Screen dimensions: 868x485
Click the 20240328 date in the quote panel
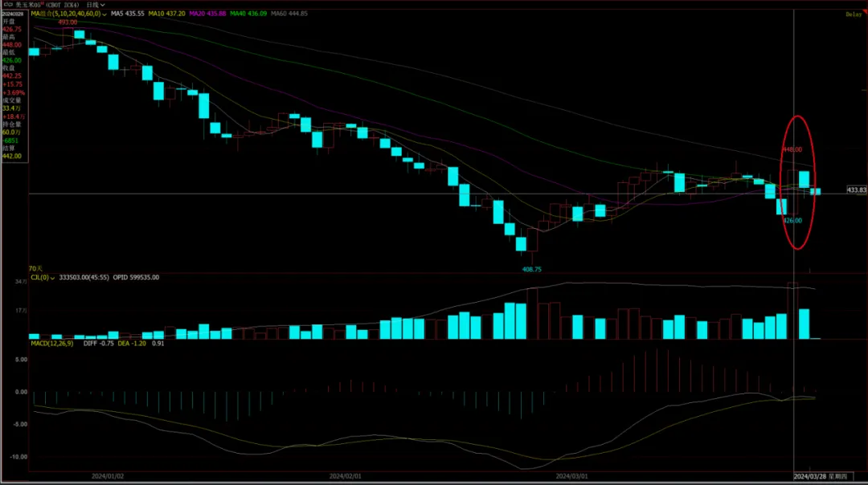tap(13, 14)
